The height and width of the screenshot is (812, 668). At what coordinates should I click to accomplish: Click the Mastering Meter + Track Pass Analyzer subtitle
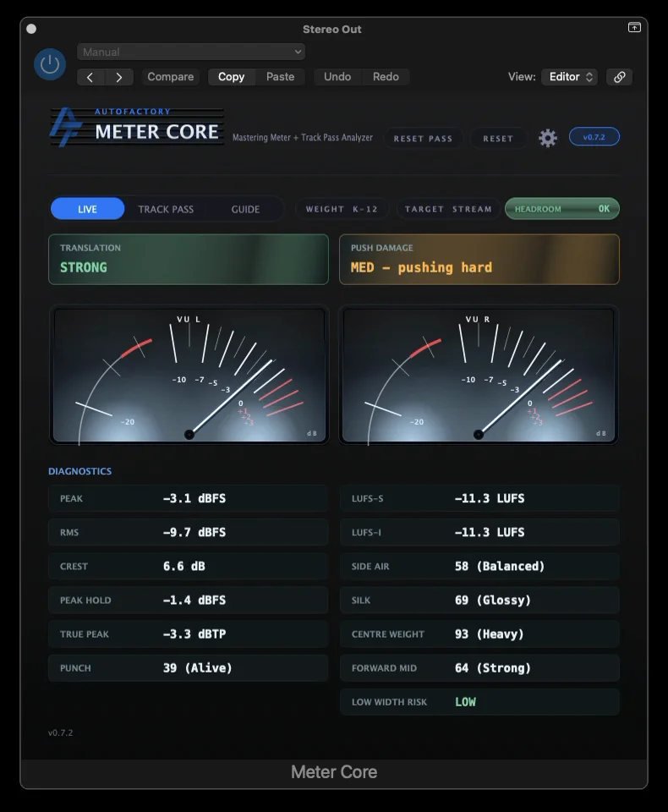click(x=303, y=138)
